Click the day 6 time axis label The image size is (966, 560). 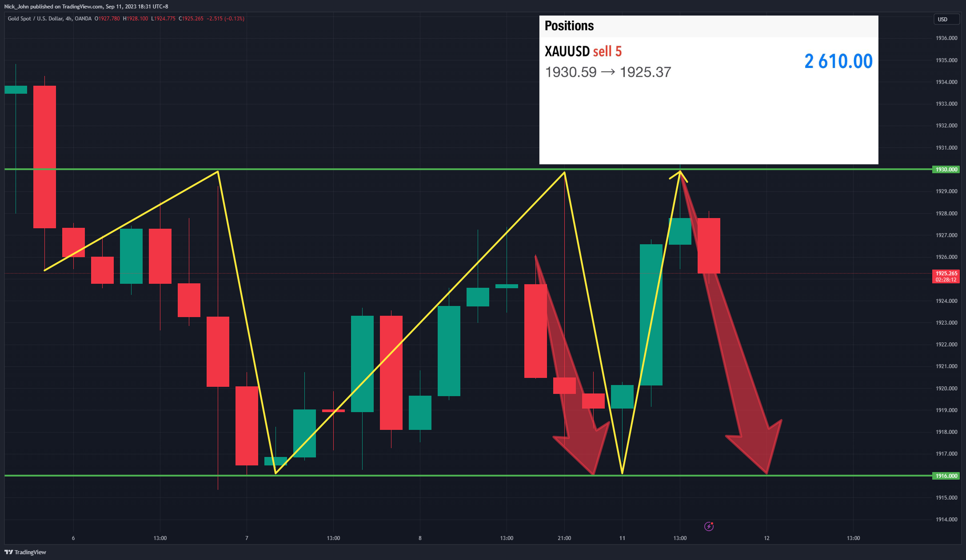click(x=73, y=538)
